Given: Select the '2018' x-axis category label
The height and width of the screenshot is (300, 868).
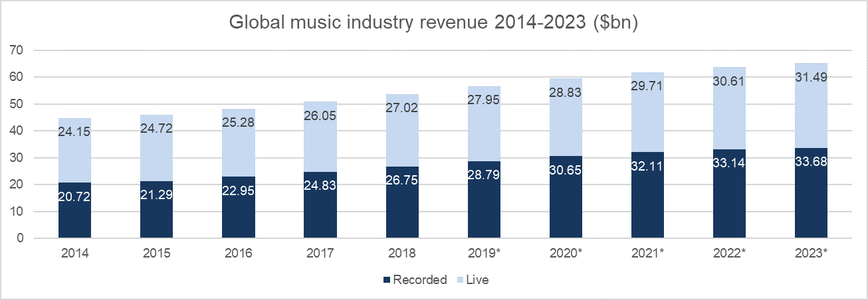Looking at the screenshot, I should pyautogui.click(x=402, y=254).
